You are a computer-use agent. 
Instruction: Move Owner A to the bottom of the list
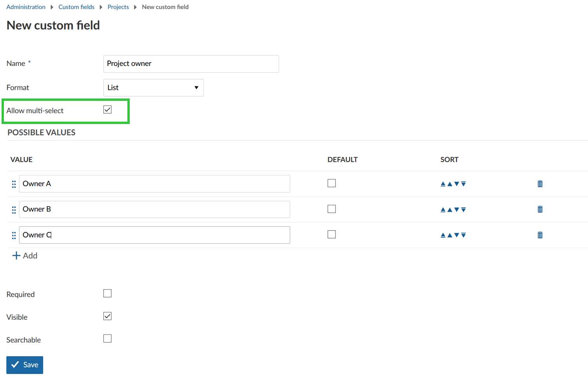point(463,184)
